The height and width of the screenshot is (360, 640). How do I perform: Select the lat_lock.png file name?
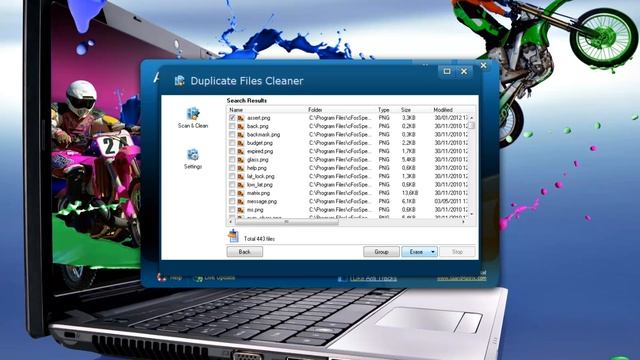tap(260, 176)
